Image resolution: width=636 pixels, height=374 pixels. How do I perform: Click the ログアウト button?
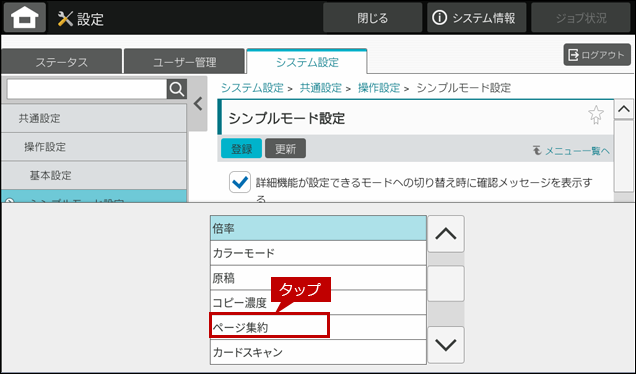point(597,55)
